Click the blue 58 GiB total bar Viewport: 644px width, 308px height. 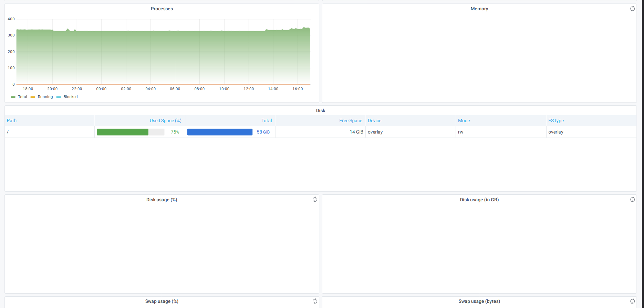pos(220,132)
